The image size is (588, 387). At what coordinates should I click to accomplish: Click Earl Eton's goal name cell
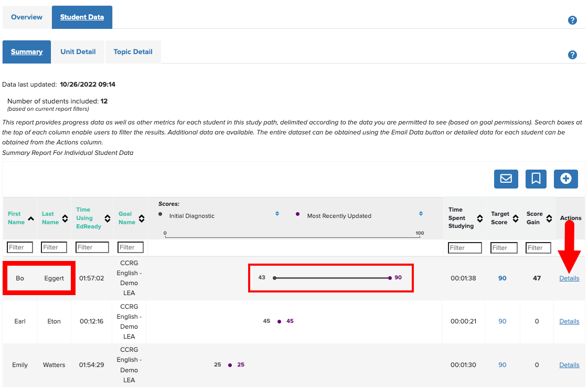tap(129, 321)
